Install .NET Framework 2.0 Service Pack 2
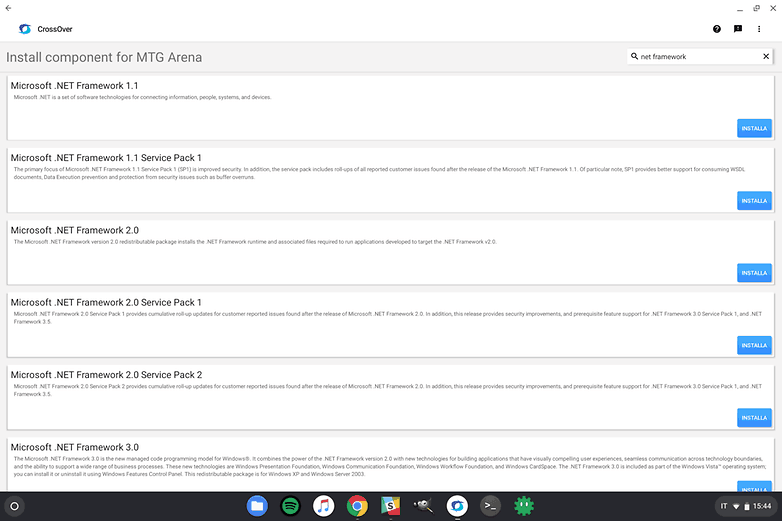Image resolution: width=782 pixels, height=521 pixels. point(754,417)
